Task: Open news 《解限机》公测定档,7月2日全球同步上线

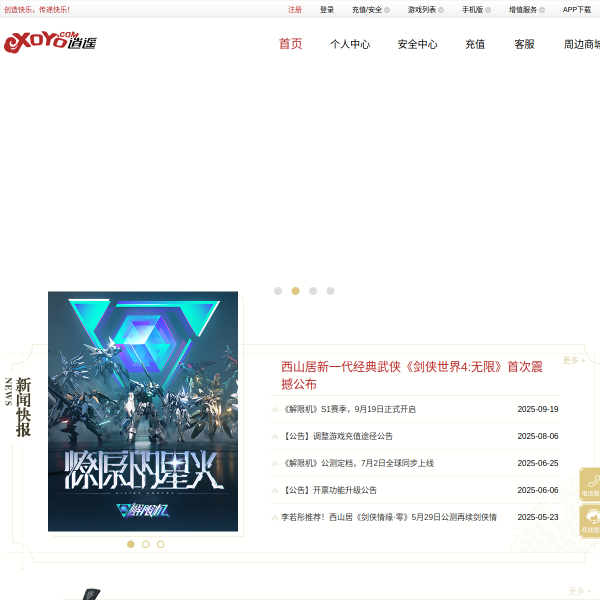Action: (358, 463)
